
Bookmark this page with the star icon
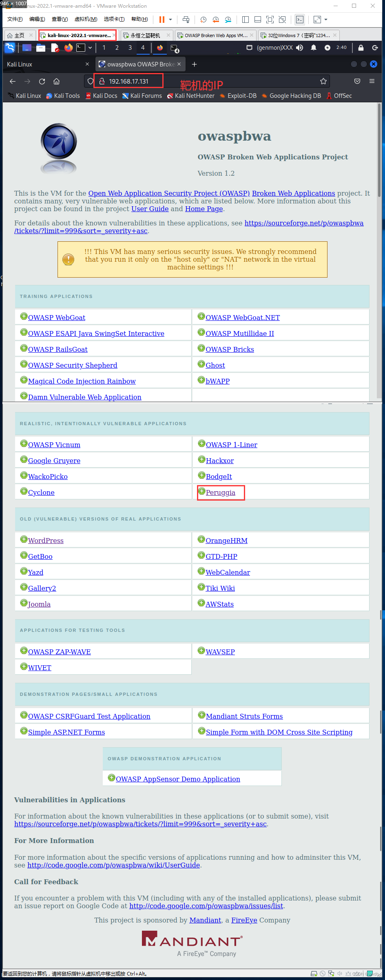323,81
